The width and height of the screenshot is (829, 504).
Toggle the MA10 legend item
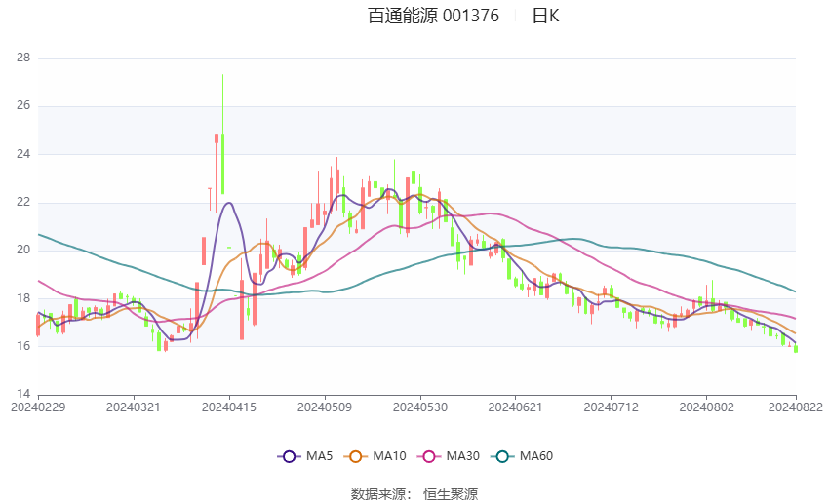click(375, 456)
